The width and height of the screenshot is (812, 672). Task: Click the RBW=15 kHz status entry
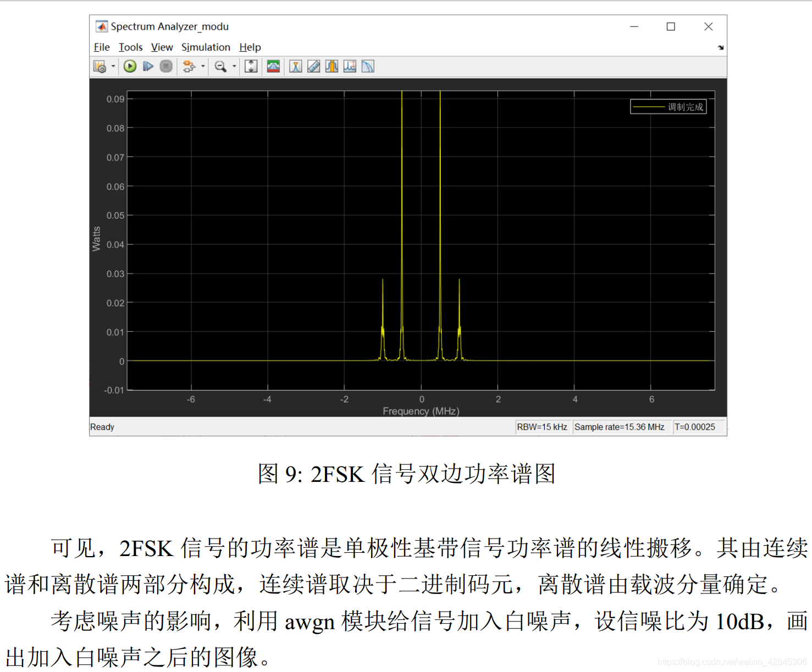coord(542,427)
